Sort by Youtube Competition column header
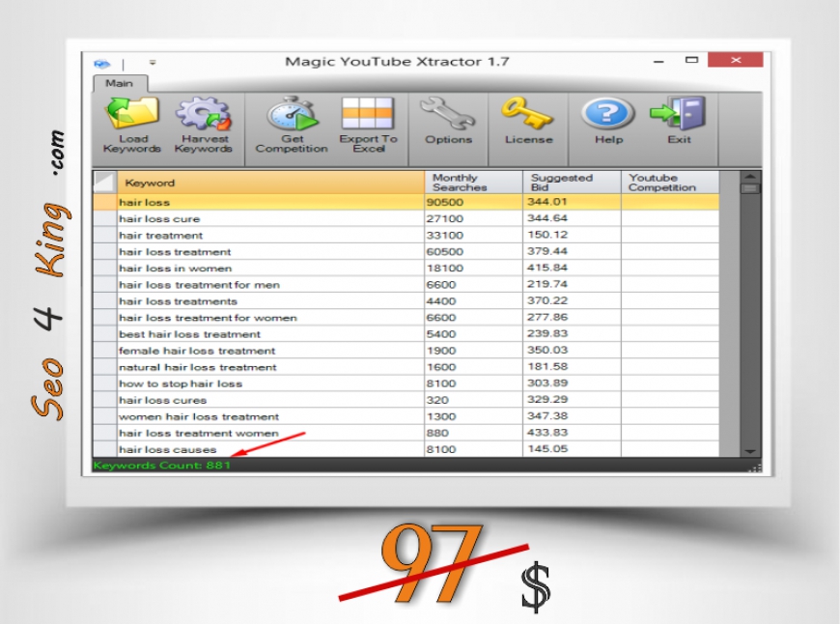 point(670,183)
